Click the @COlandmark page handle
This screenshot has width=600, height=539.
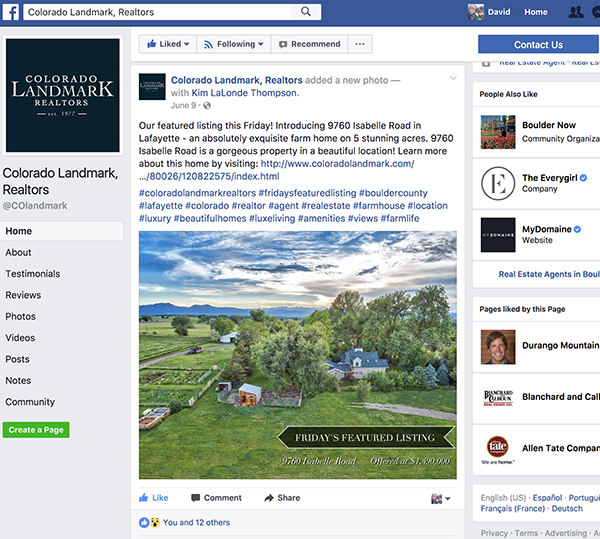coord(35,206)
